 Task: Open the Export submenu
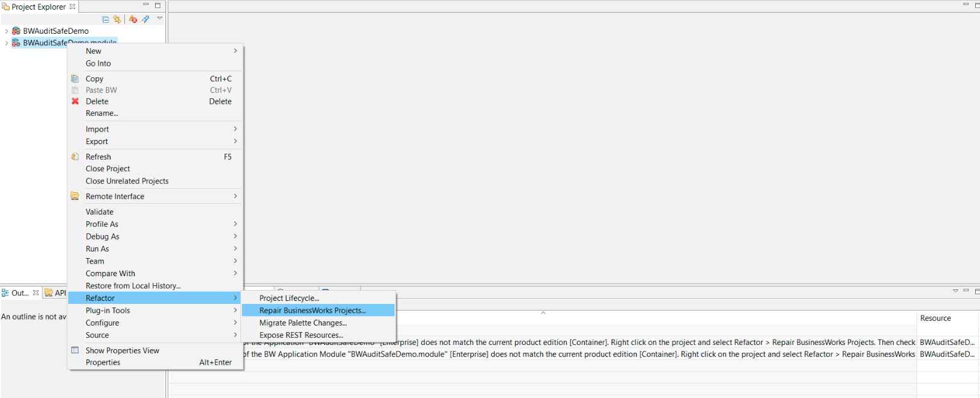[x=156, y=141]
